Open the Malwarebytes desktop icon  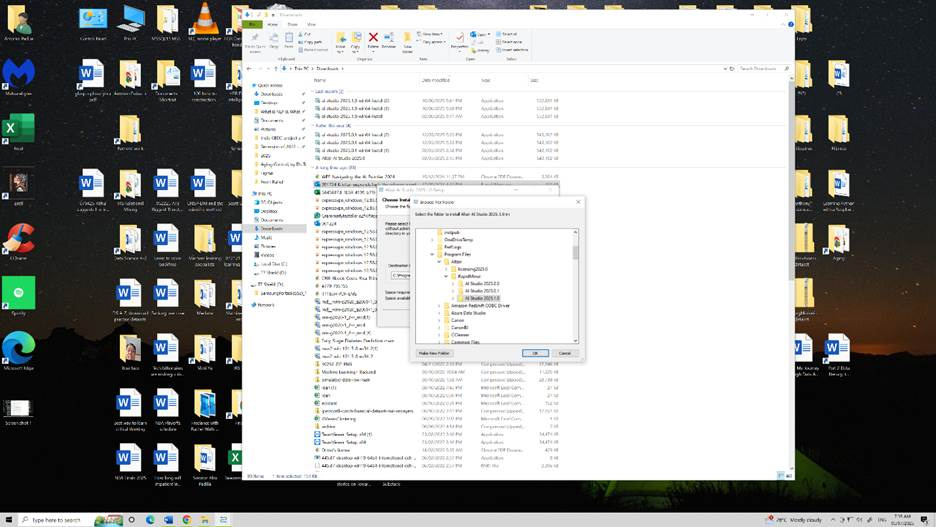point(19,77)
